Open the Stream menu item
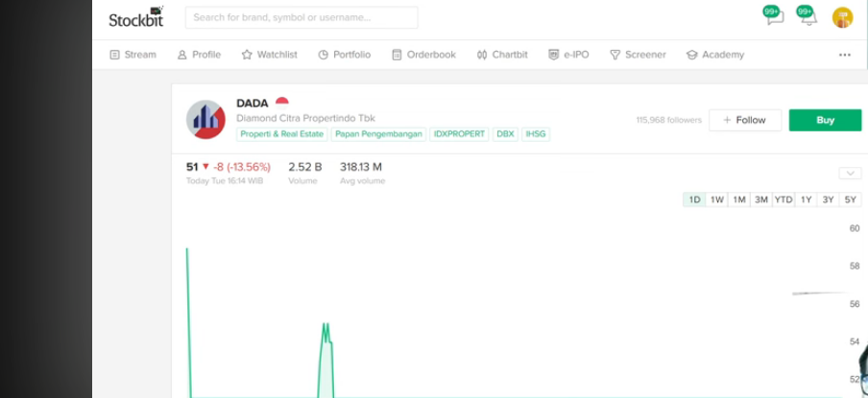Image resolution: width=868 pixels, height=398 pixels. [133, 55]
